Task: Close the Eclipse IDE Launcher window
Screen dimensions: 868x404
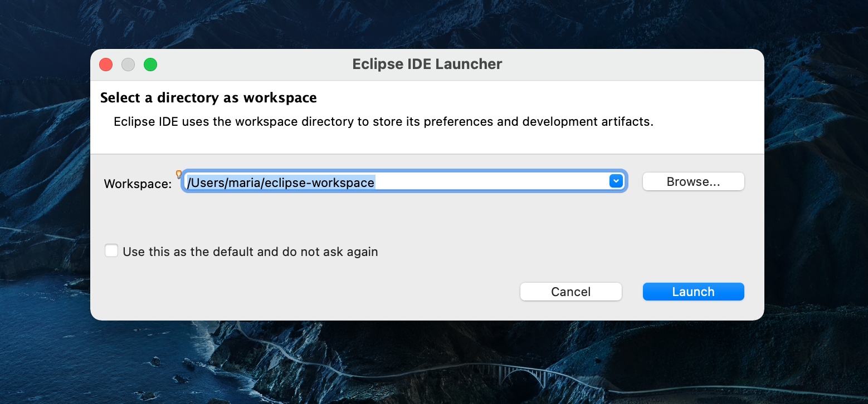Action: (106, 65)
